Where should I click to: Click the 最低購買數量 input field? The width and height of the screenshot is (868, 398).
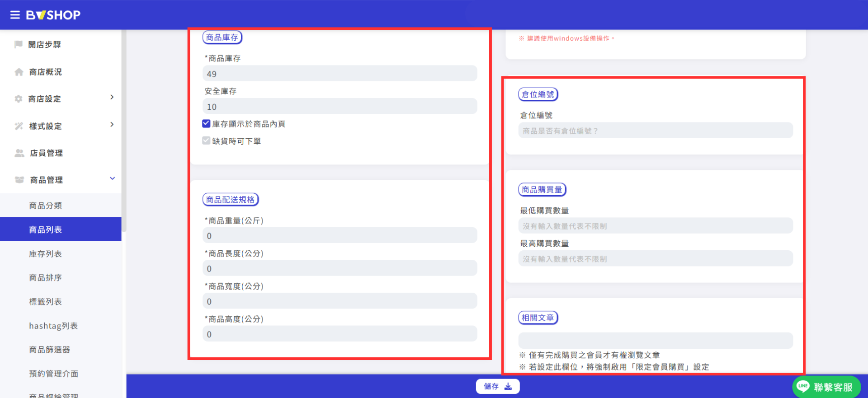656,226
